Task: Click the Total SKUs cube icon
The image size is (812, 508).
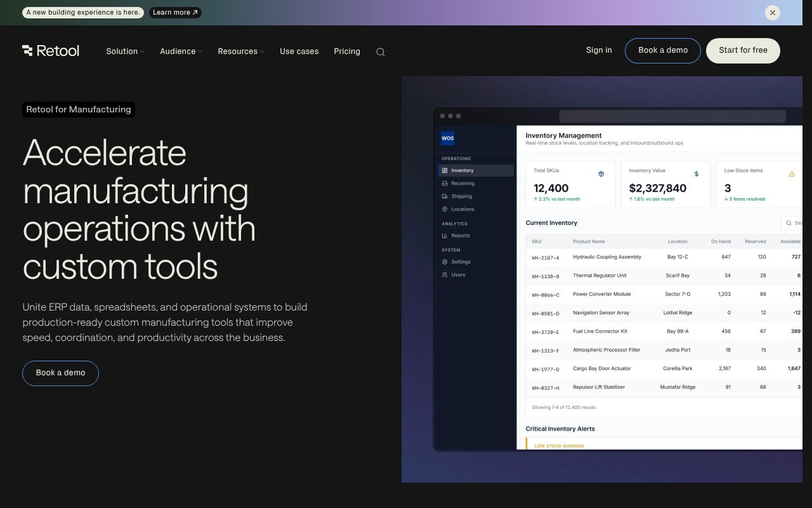Action: tap(601, 174)
